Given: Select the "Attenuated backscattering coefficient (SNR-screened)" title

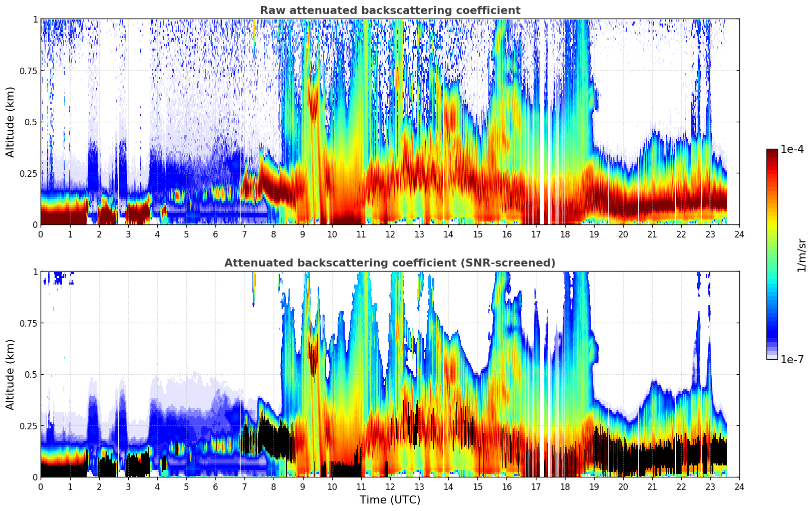Looking at the screenshot, I should [x=390, y=263].
